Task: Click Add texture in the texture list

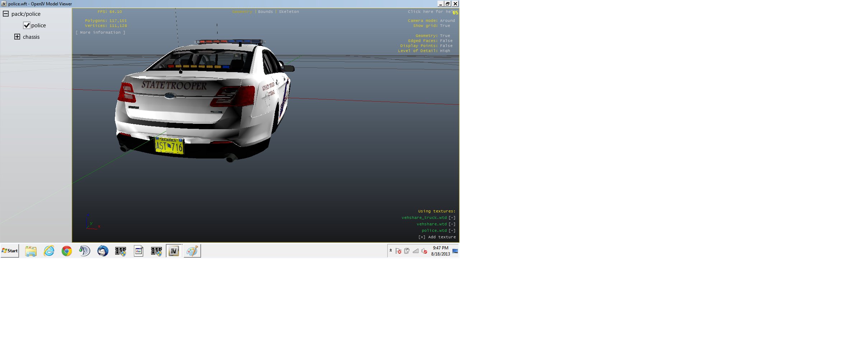Action: [437, 237]
